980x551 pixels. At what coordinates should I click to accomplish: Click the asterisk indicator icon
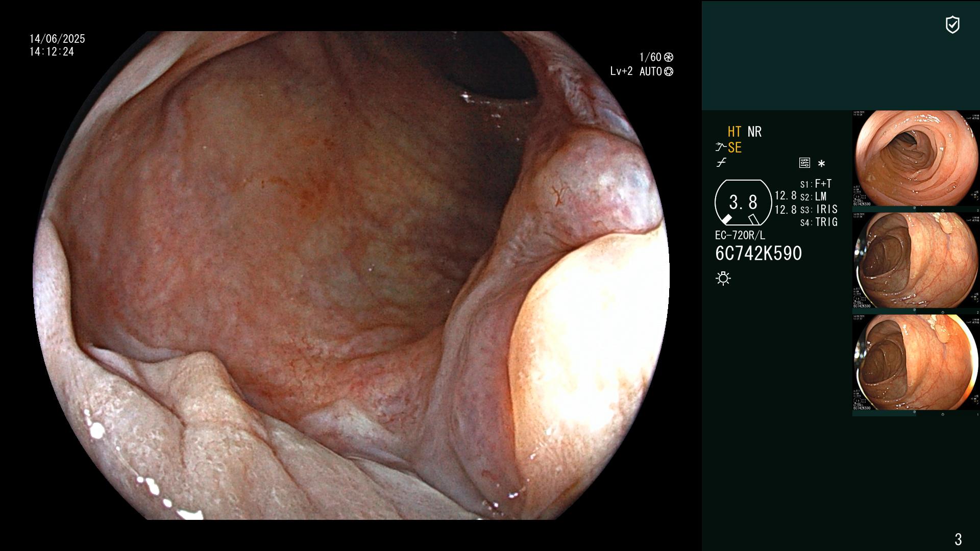pos(821,163)
